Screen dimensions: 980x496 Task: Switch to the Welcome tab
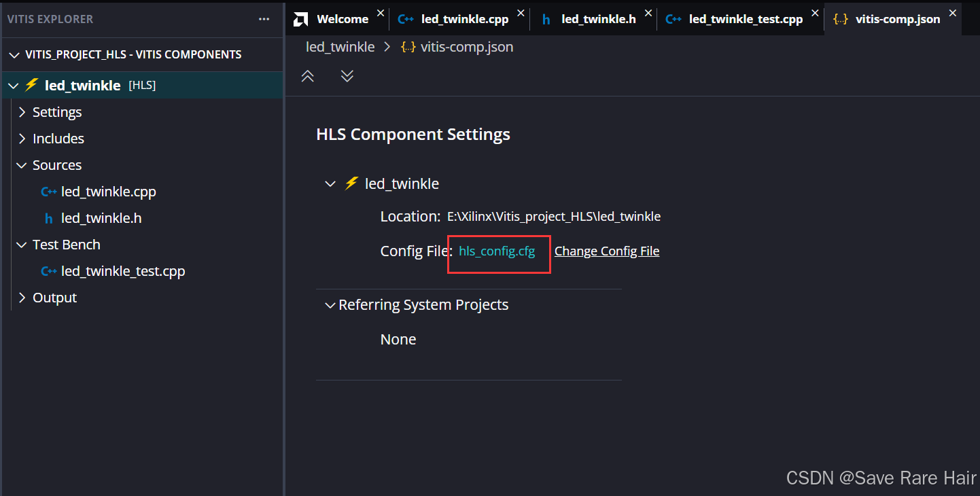point(338,19)
